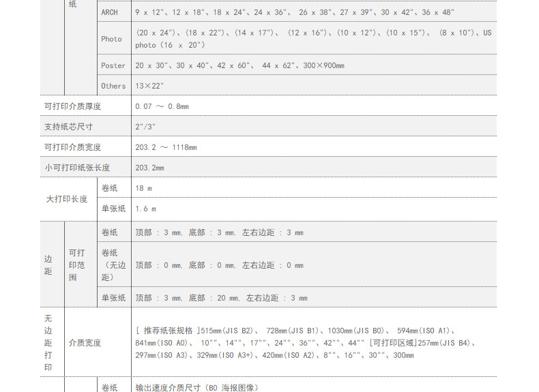This screenshot has height=392, width=539.
Task: Select the Others row label
Action: point(113,86)
